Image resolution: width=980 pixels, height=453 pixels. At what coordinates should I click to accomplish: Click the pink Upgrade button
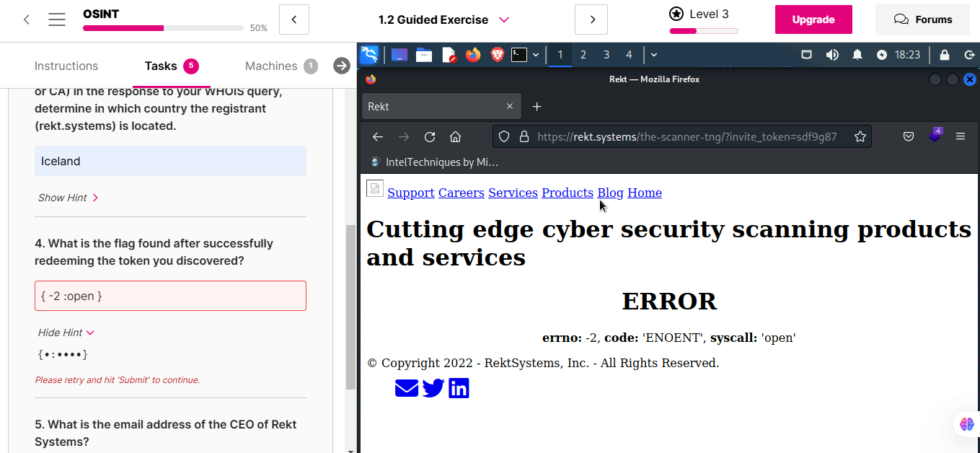point(813,19)
